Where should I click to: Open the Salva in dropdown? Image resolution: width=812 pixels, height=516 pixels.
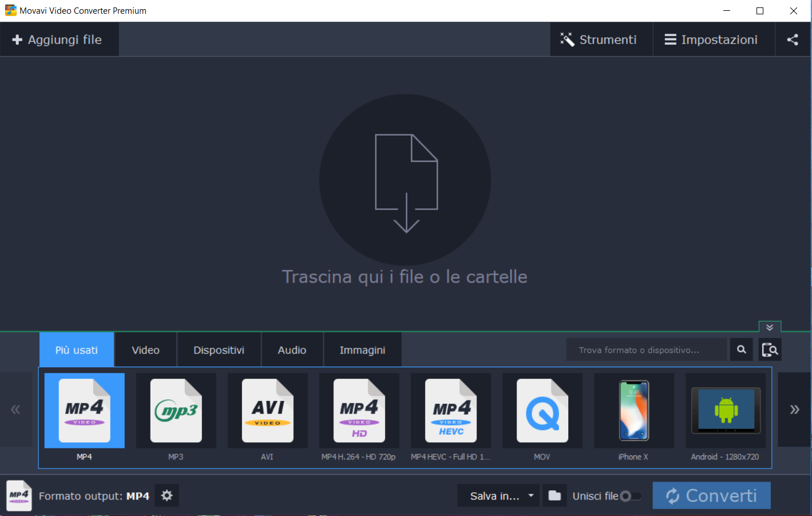pyautogui.click(x=498, y=495)
